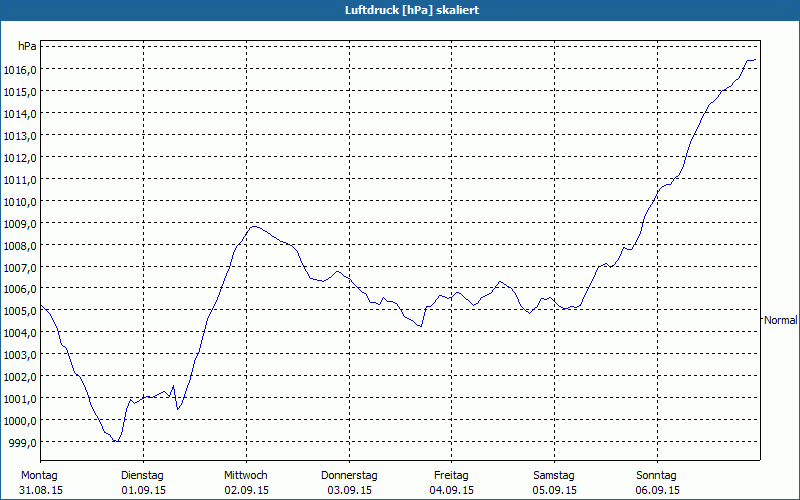
Task: Click the 1004,0 y-axis value
Action: 20,333
